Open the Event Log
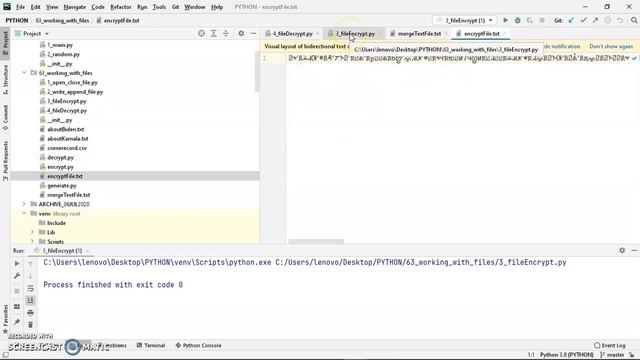 pyautogui.click(x=610, y=345)
